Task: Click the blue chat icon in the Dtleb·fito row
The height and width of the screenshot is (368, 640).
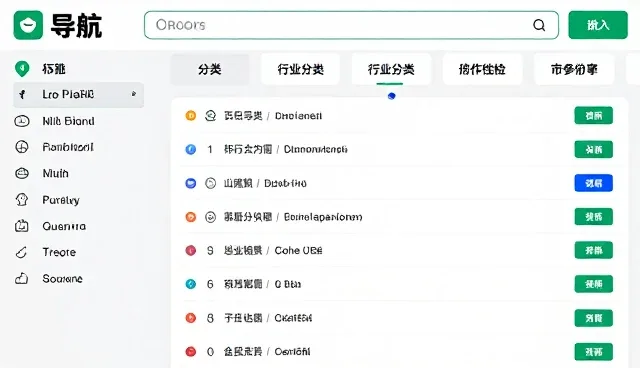Action: point(191,183)
